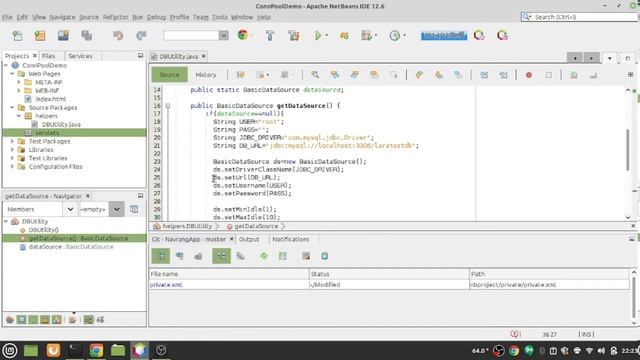Click the stop macro recording square icon
Image resolution: width=640 pixels, height=360 pixels.
pos(549,75)
